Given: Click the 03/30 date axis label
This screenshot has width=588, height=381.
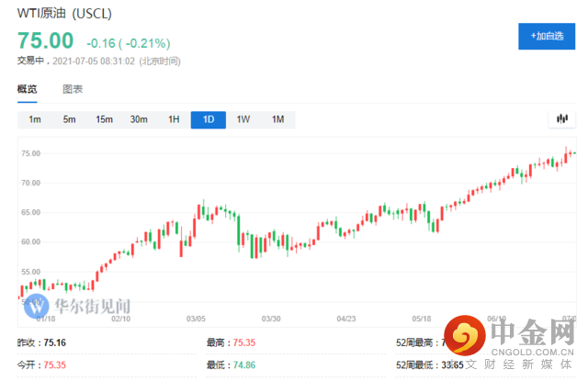Looking at the screenshot, I should [x=271, y=319].
